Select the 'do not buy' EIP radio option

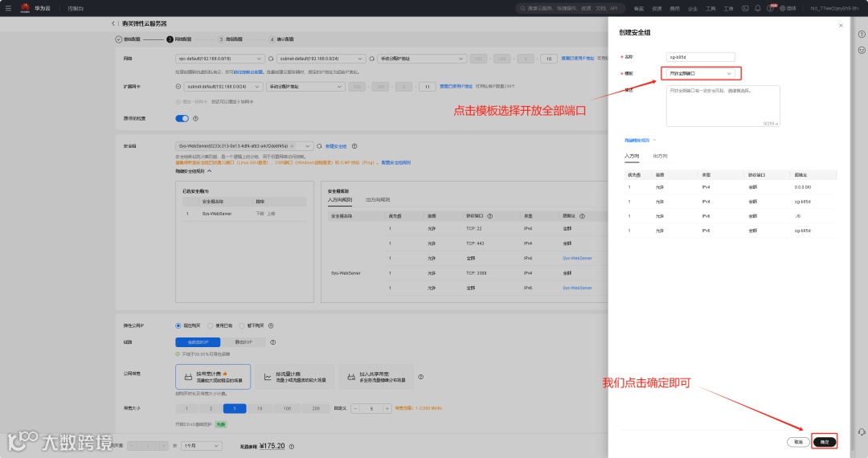[x=241, y=325]
